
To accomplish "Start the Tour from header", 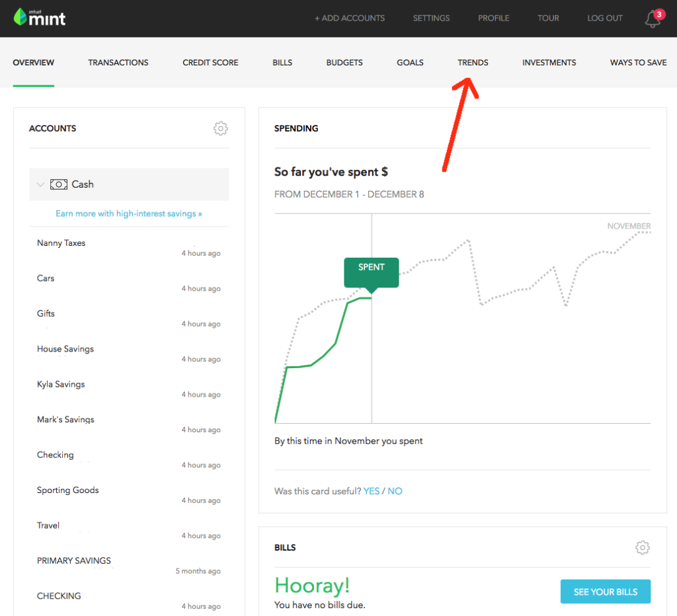I will (x=548, y=18).
